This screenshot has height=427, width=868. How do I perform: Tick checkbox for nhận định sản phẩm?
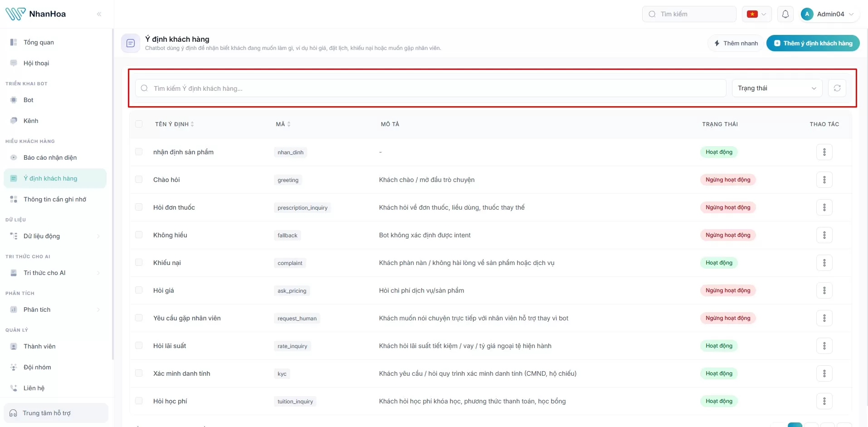tap(139, 152)
